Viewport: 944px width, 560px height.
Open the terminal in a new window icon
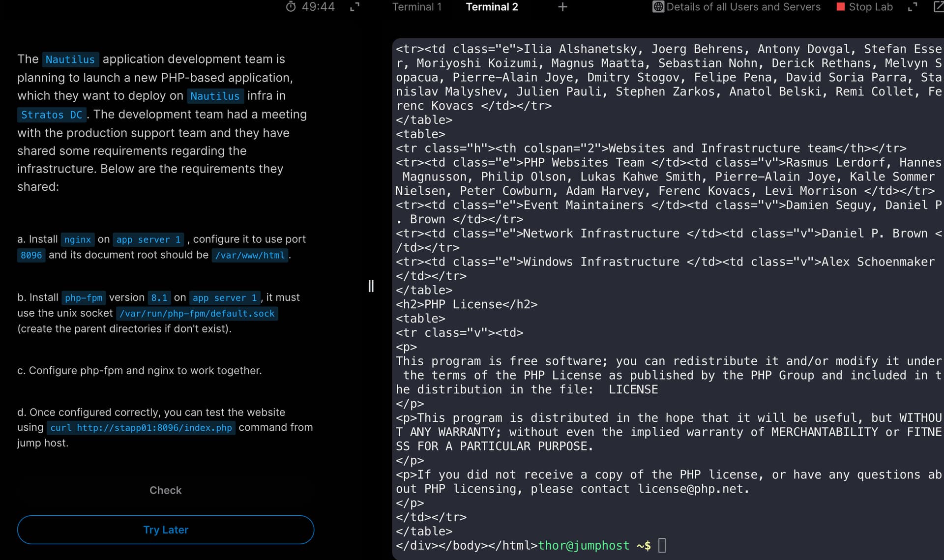938,7
